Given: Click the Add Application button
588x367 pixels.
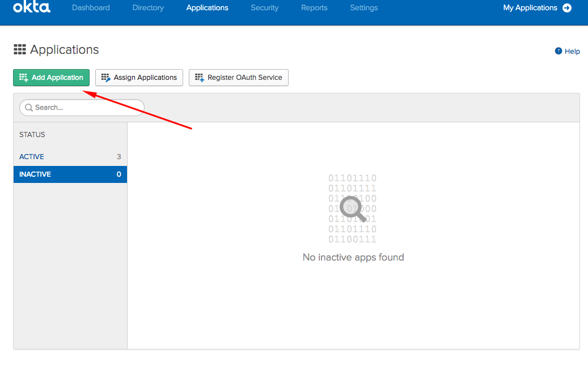Looking at the screenshot, I should 51,77.
